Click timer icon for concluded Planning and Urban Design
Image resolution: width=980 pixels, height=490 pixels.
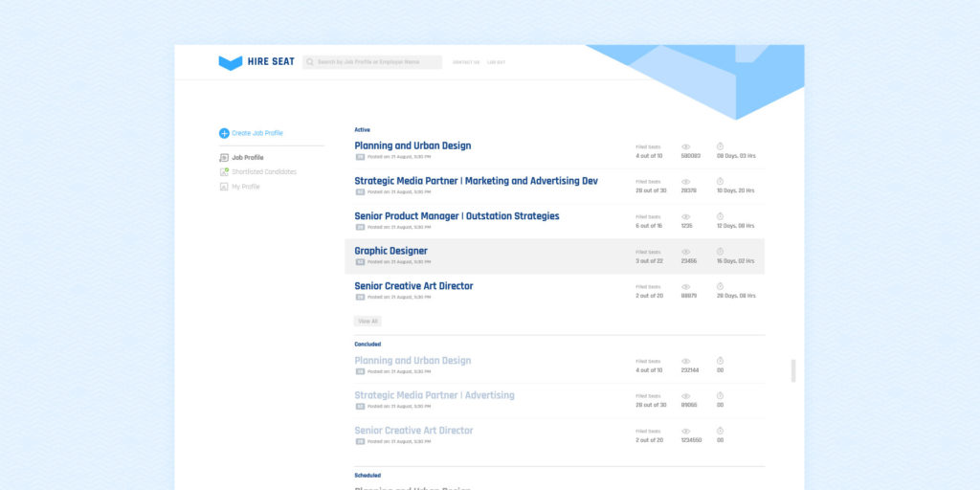coord(720,361)
